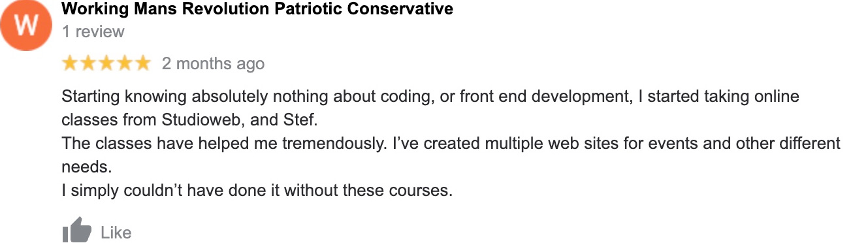The width and height of the screenshot is (868, 243).
Task: Select the fifth gold rating star
Action: point(142,63)
